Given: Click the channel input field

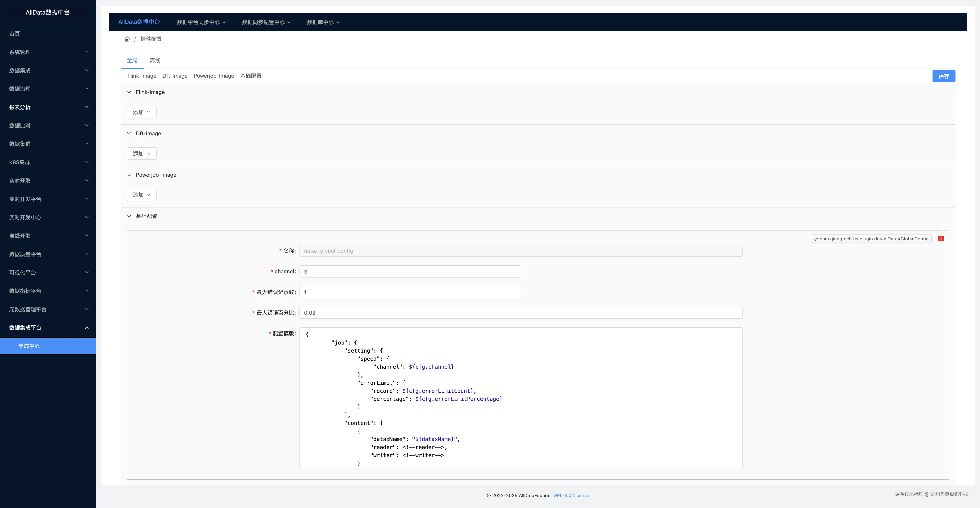Looking at the screenshot, I should [x=410, y=271].
